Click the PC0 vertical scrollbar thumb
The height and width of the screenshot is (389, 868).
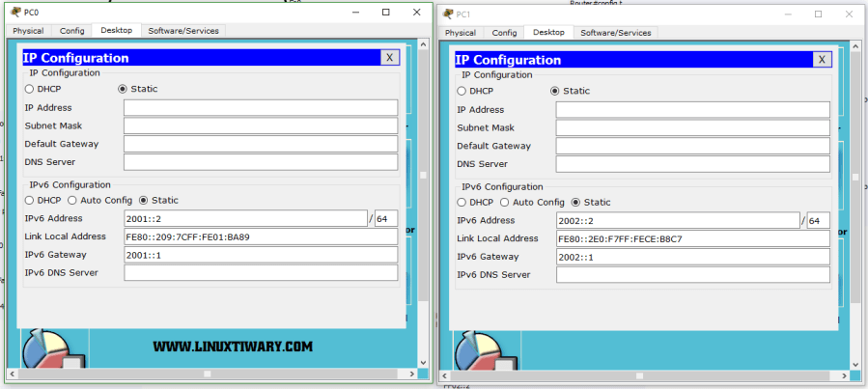click(x=424, y=176)
